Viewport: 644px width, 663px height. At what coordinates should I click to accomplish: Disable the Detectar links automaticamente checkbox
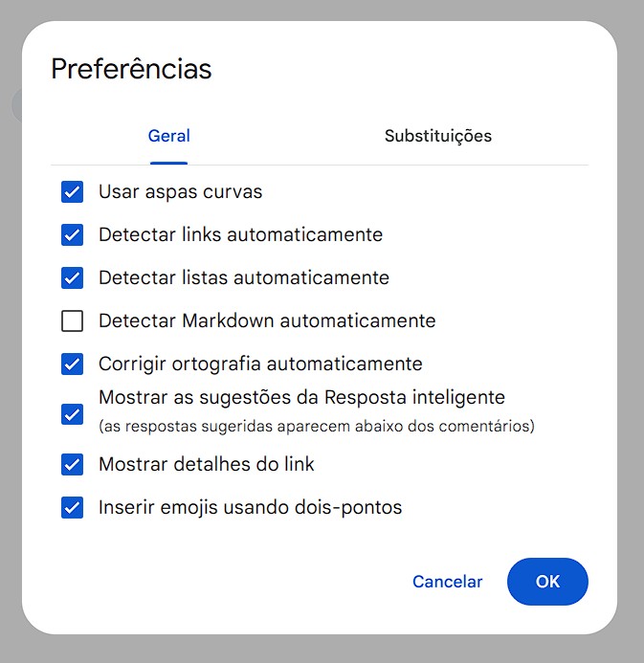(72, 235)
